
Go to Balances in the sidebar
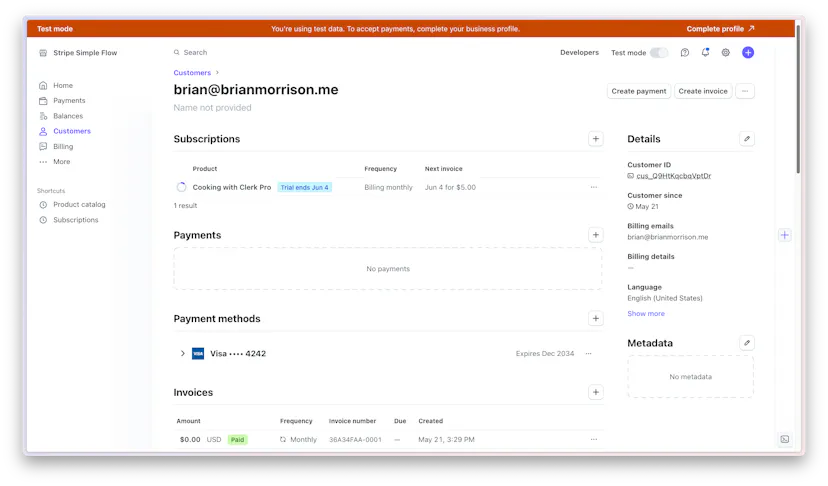click(x=68, y=116)
